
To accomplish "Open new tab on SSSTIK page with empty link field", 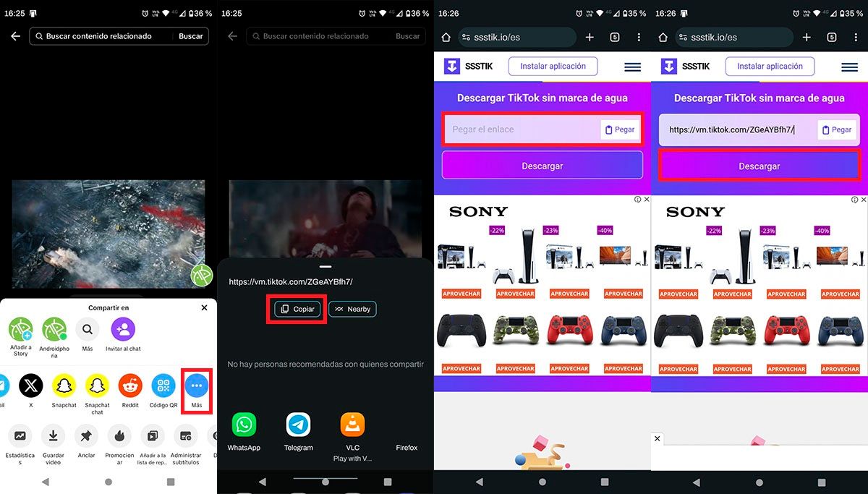I will pyautogui.click(x=590, y=37).
